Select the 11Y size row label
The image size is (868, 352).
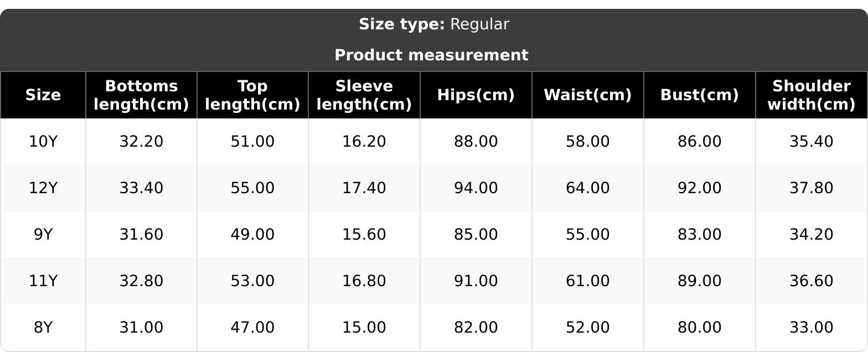point(43,281)
